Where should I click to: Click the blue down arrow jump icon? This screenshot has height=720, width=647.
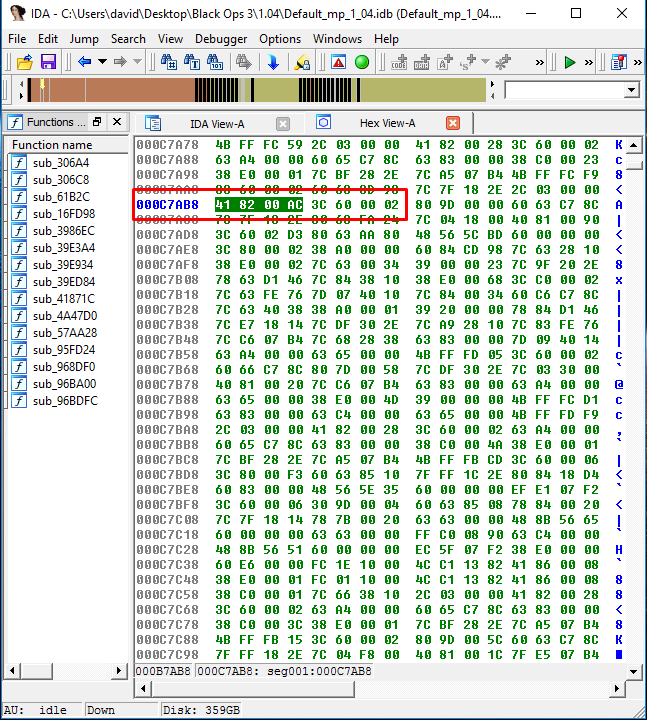(273, 62)
